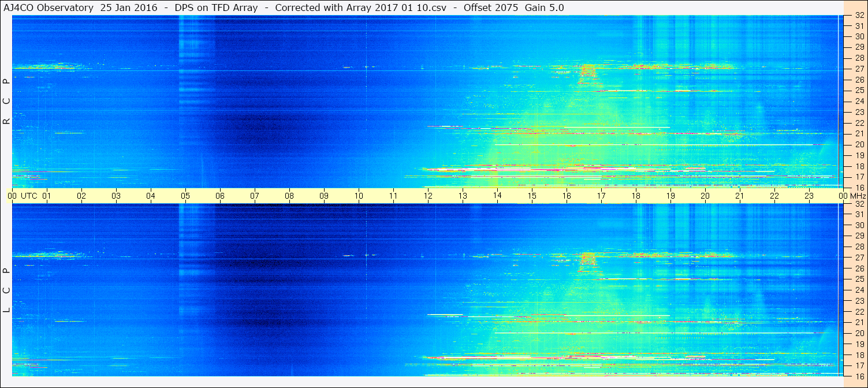Image resolution: width=868 pixels, height=388 pixels.
Task: Click the 18 MHz label in LCP panel
Action: (x=859, y=355)
